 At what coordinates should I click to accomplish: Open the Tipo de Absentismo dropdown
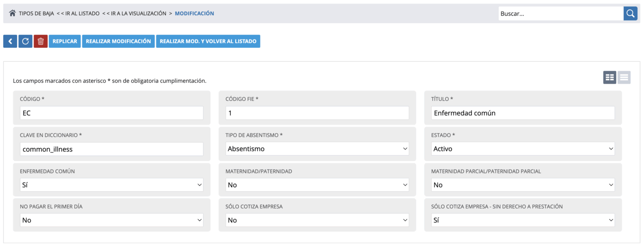click(317, 149)
